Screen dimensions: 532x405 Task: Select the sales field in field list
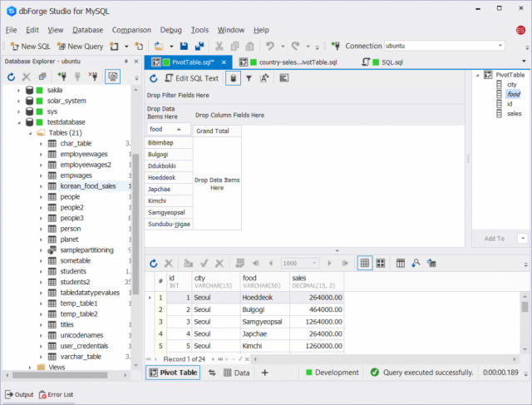click(x=514, y=114)
